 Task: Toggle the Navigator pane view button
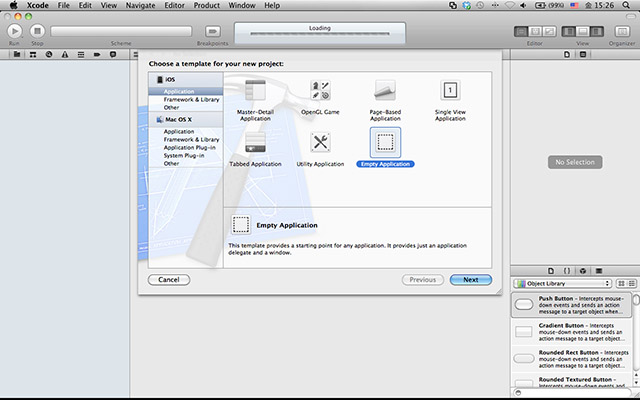[569, 31]
